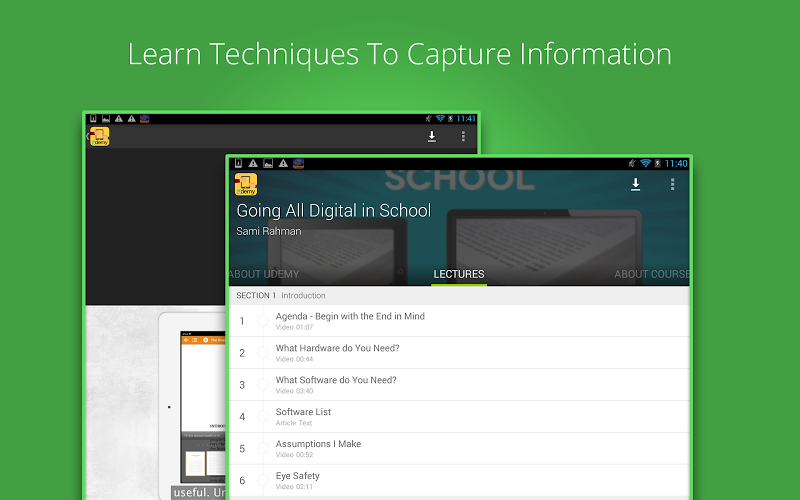The height and width of the screenshot is (500, 800).
Task: Switch to the ABOUT COURSE tab
Action: 652,274
